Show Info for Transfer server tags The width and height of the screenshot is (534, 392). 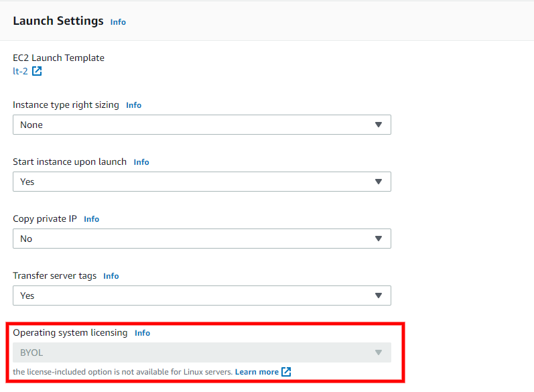tap(111, 276)
